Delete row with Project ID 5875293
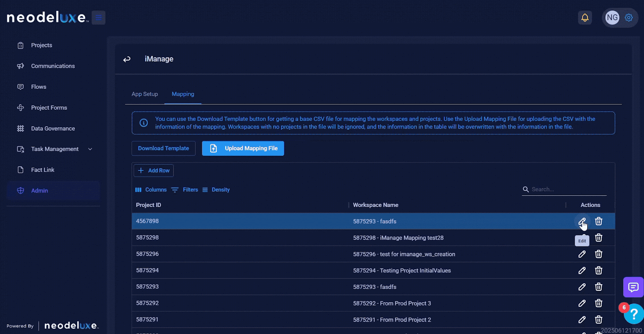Image resolution: width=644 pixels, height=334 pixels. (599, 287)
